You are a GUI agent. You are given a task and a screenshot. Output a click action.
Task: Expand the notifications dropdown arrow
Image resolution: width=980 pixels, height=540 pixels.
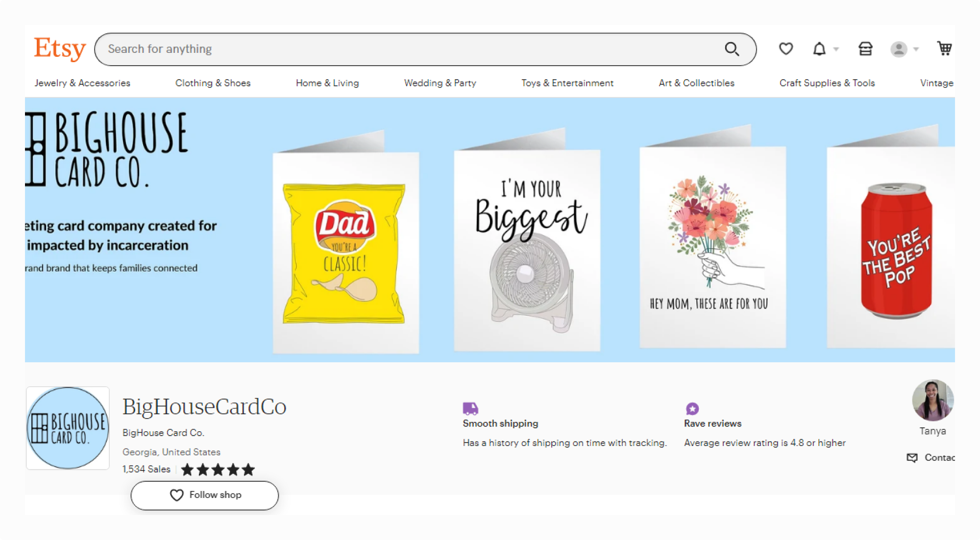[836, 49]
